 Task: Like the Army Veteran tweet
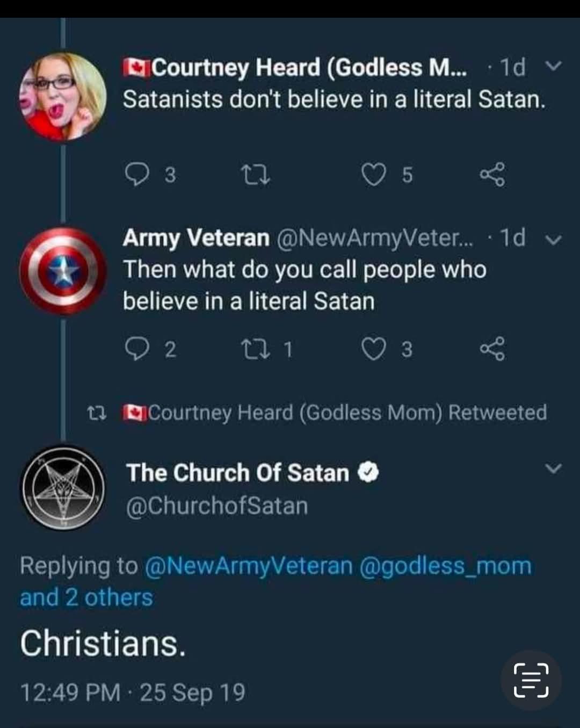coord(374,349)
